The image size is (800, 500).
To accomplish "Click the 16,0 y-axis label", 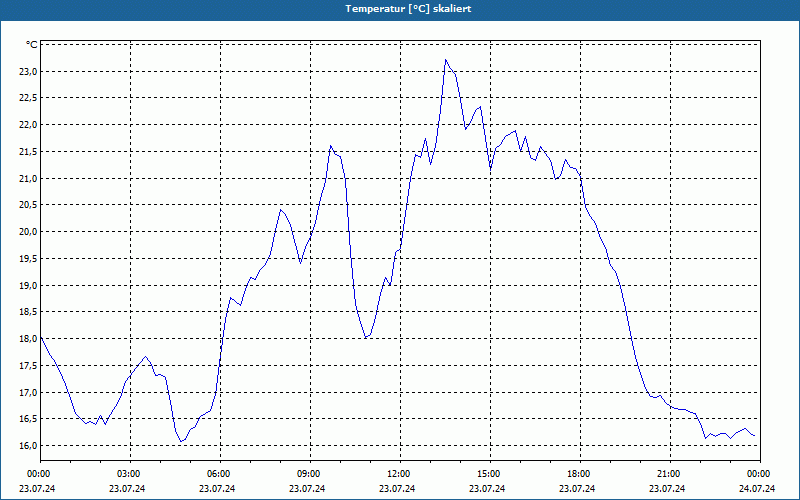I will coord(29,445).
